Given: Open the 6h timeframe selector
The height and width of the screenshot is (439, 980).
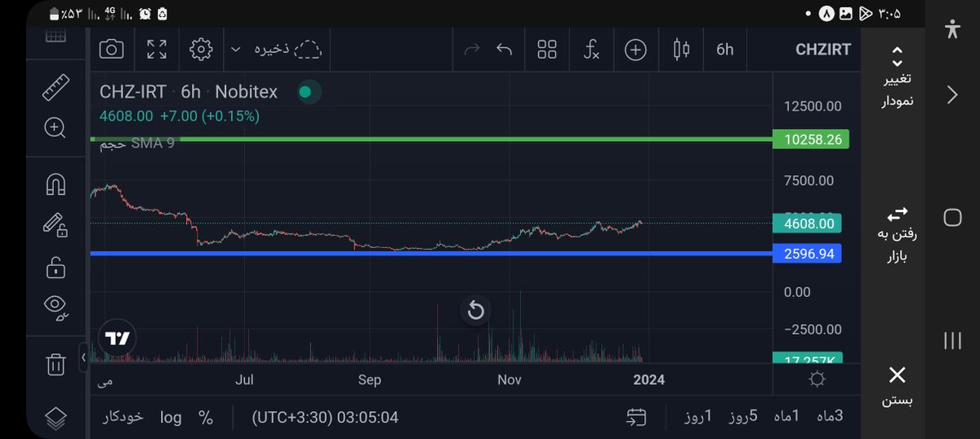Looking at the screenshot, I should (724, 50).
